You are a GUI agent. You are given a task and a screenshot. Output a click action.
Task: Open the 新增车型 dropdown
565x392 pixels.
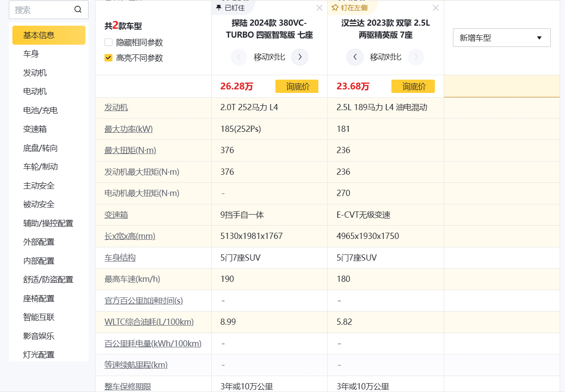tap(502, 38)
